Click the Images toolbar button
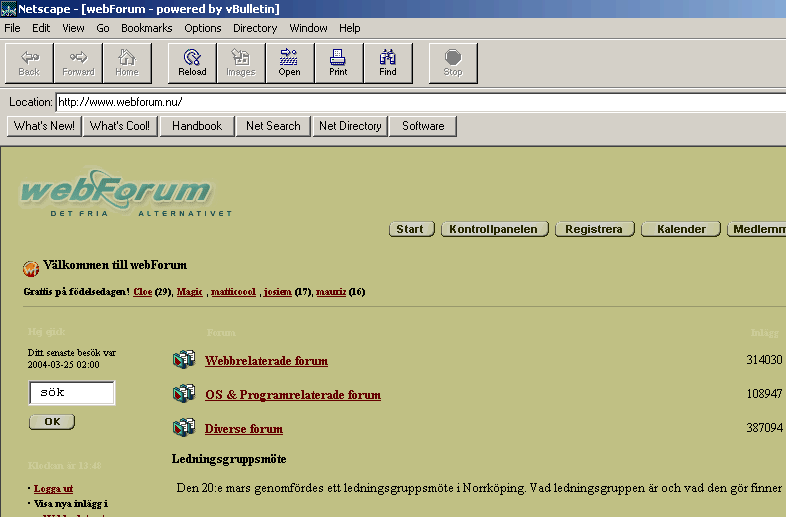The width and height of the screenshot is (786, 517). click(x=241, y=63)
